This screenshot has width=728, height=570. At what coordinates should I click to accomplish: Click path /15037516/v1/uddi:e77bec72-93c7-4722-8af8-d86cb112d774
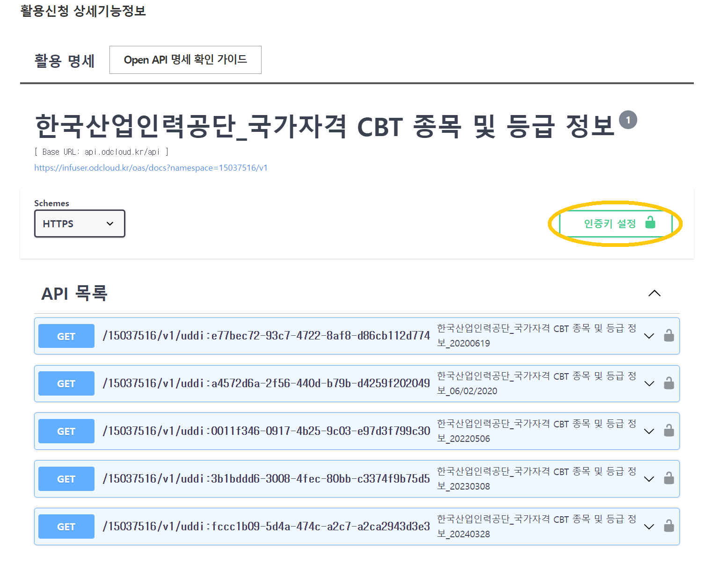point(266,336)
